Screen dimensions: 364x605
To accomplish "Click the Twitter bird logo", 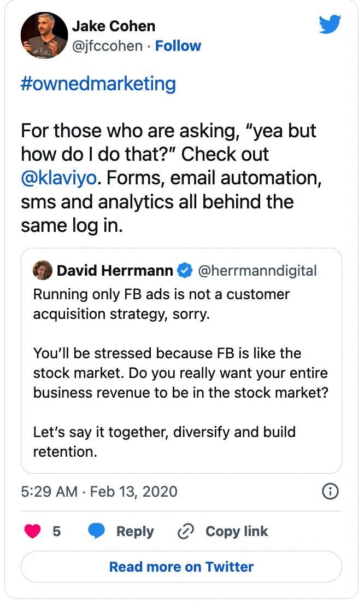I will pos(330,25).
